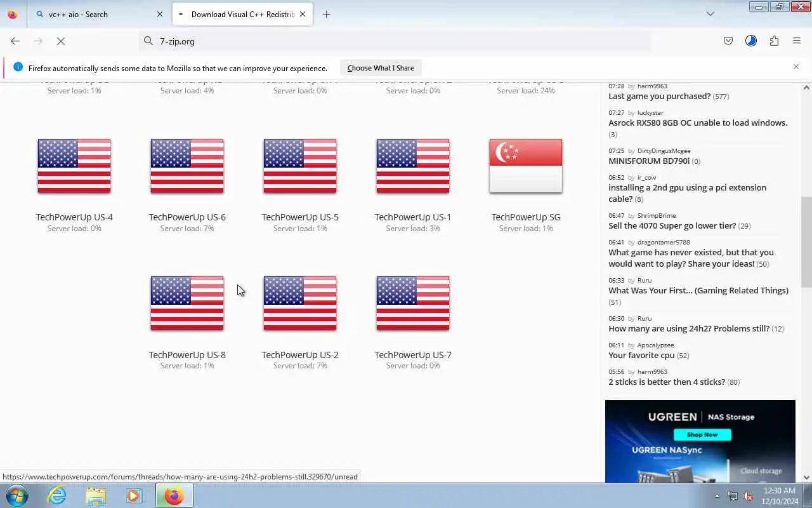Click the scrollbar down arrow
Viewport: 812px width, 508px height.
point(806,477)
